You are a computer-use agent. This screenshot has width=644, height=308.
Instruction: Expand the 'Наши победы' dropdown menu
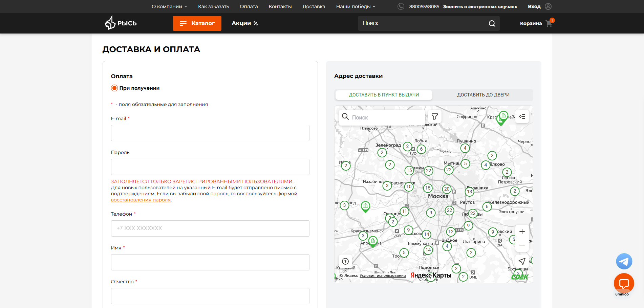(356, 6)
